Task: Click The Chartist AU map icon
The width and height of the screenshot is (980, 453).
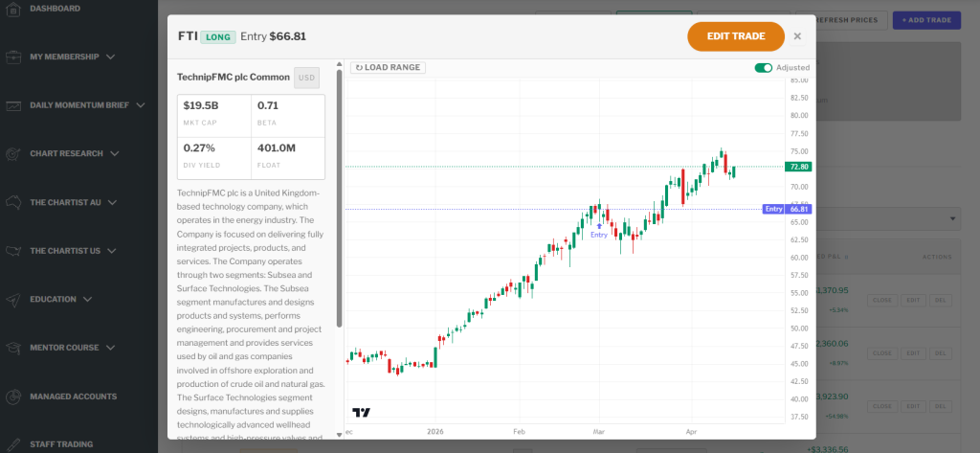Action: (x=13, y=202)
